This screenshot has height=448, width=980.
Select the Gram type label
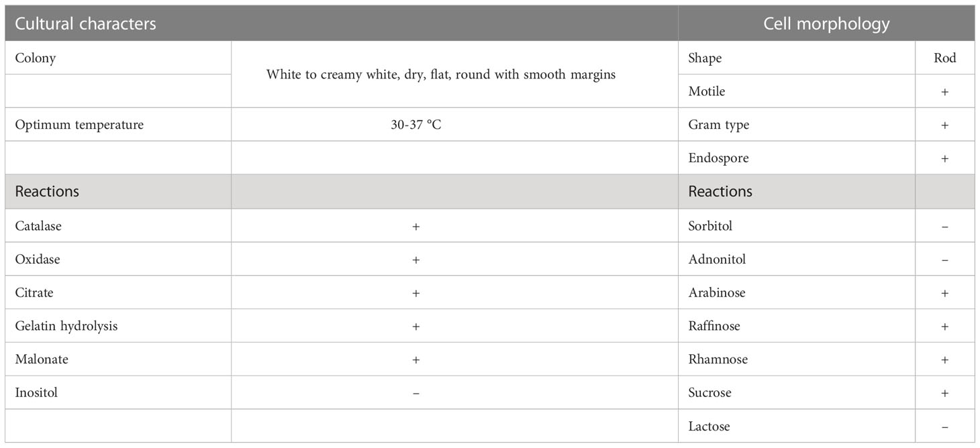click(x=719, y=125)
